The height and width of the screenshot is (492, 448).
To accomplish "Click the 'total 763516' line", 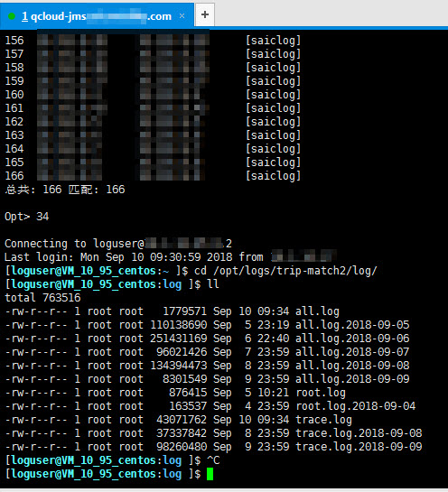I will tap(42, 298).
